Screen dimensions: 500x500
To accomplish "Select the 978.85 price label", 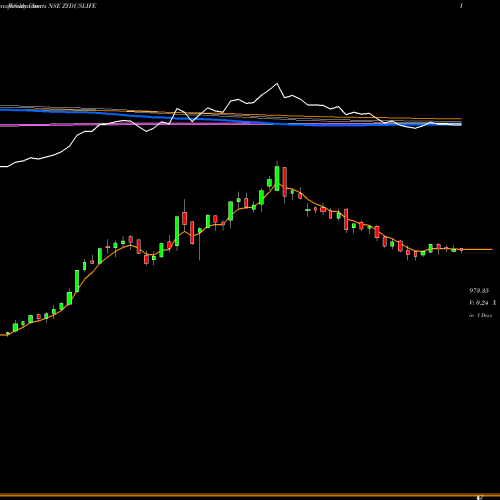I will 479,291.
